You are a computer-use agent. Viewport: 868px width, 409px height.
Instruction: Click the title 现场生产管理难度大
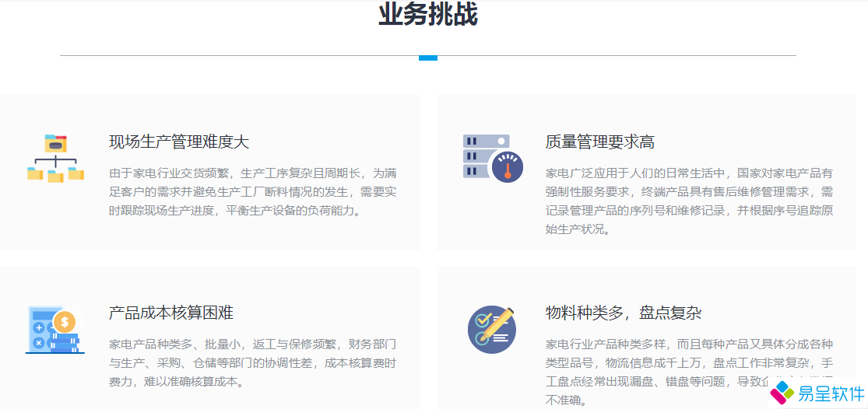tap(179, 142)
